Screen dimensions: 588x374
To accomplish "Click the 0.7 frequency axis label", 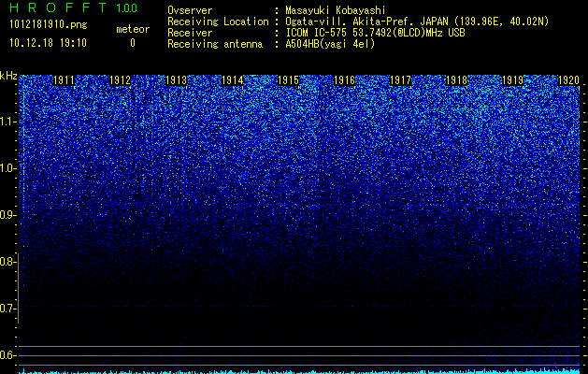I will point(7,309).
